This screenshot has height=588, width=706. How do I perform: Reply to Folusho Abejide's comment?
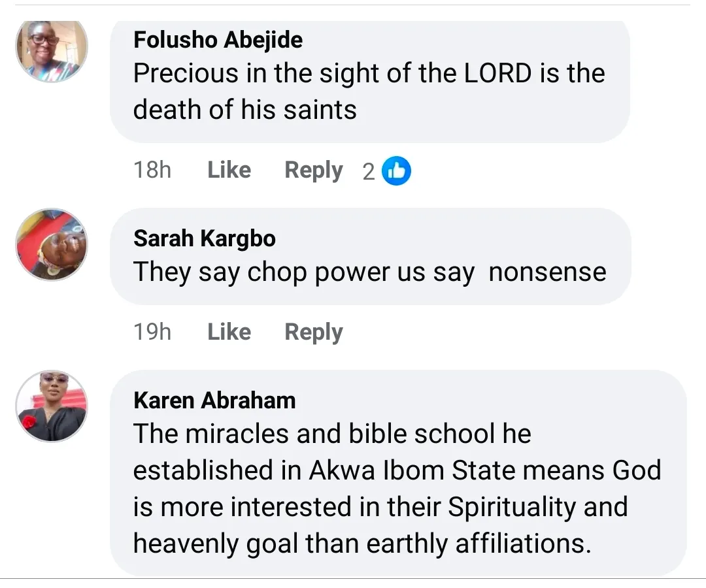coord(314,171)
